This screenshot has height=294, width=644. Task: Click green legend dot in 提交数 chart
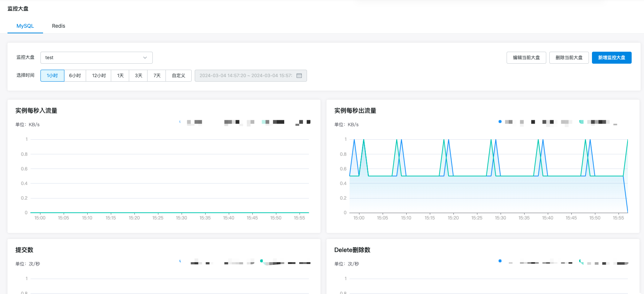point(261,261)
